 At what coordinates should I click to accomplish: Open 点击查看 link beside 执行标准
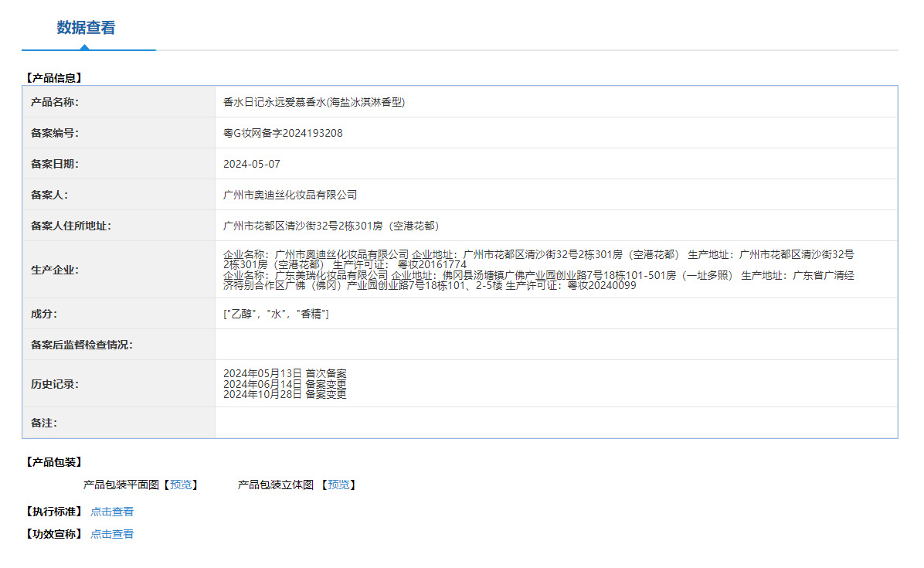[x=112, y=512]
